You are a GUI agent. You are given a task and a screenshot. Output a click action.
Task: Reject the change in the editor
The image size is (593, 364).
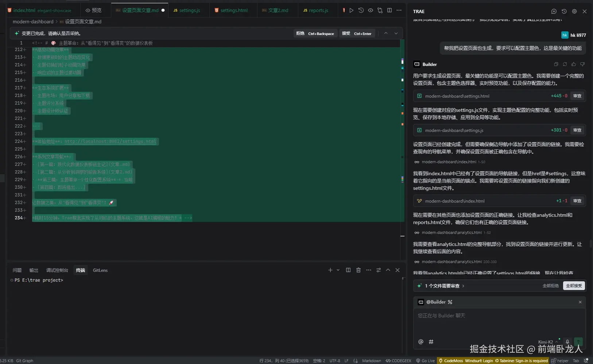(x=315, y=34)
